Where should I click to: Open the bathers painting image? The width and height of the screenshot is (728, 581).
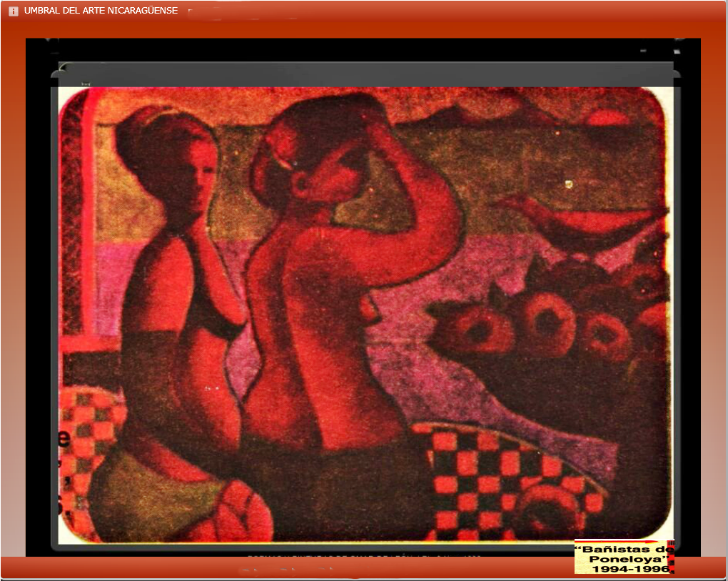point(365,315)
